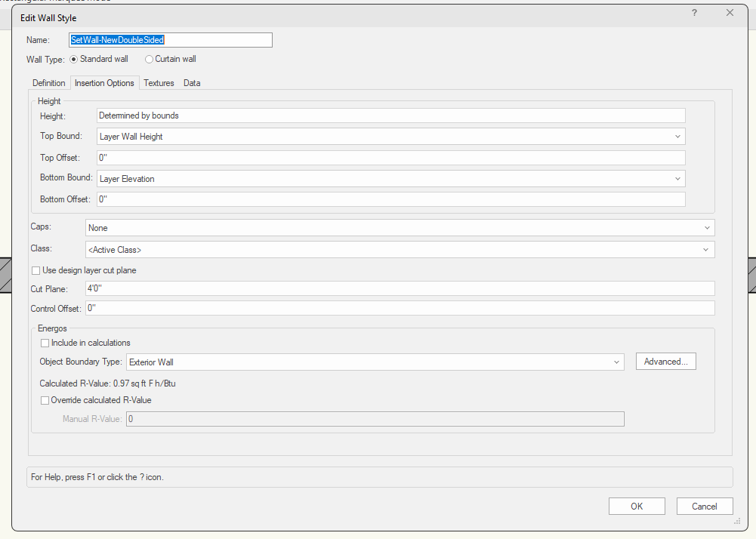
Task: Choose the Curtain wall option
Action: click(x=150, y=59)
